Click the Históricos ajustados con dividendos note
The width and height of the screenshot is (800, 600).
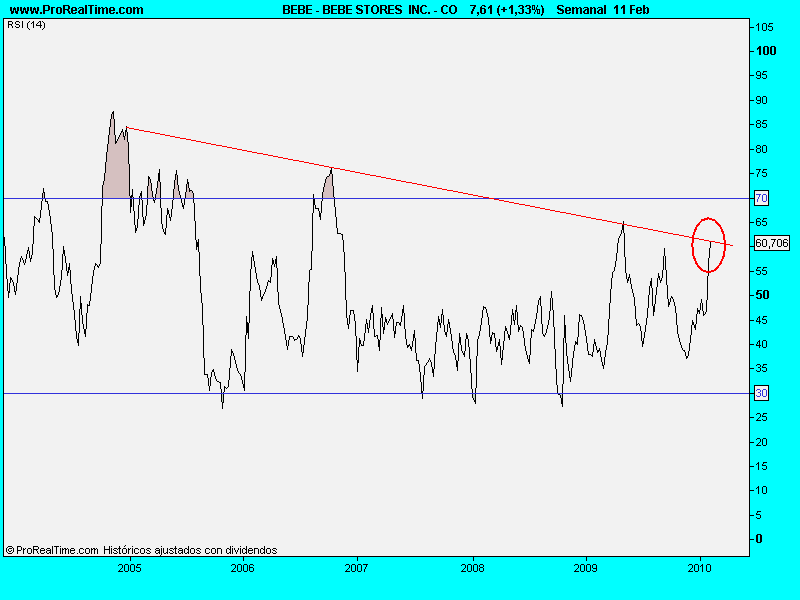pos(190,550)
